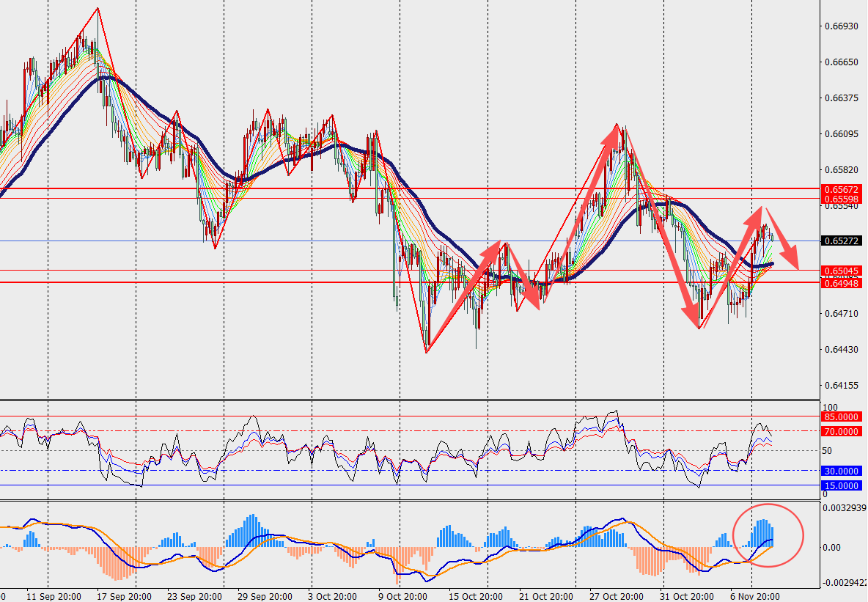Select the 0.64948 red price level label
The height and width of the screenshot is (602, 868).
tap(841, 283)
